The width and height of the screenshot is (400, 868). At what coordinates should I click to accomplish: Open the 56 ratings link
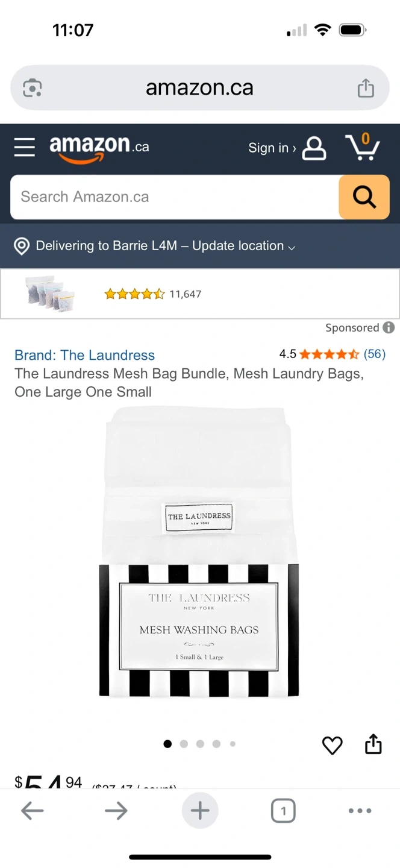coord(375,354)
